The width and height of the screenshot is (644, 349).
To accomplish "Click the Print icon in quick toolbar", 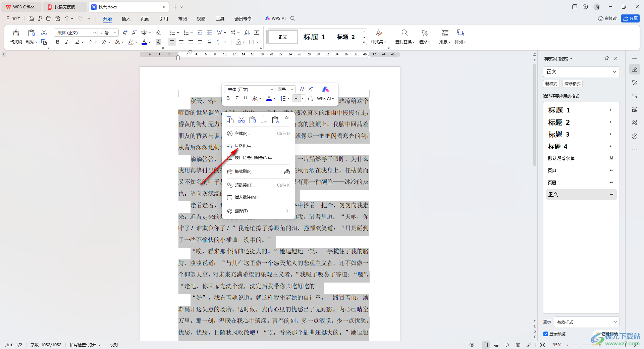I will coord(49,18).
